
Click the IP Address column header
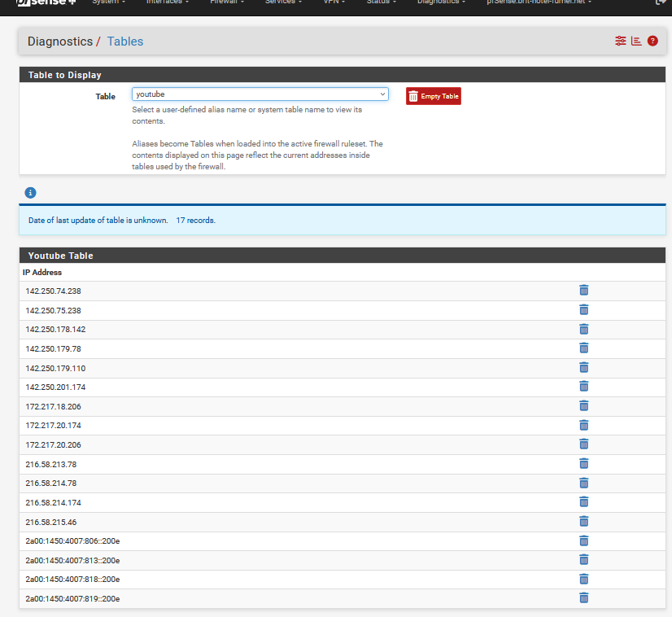(x=42, y=272)
